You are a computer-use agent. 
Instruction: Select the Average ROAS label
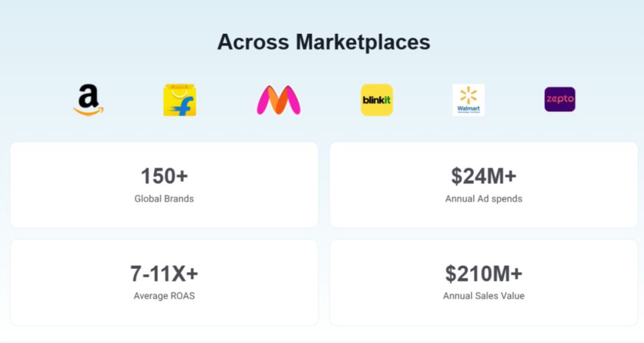164,296
